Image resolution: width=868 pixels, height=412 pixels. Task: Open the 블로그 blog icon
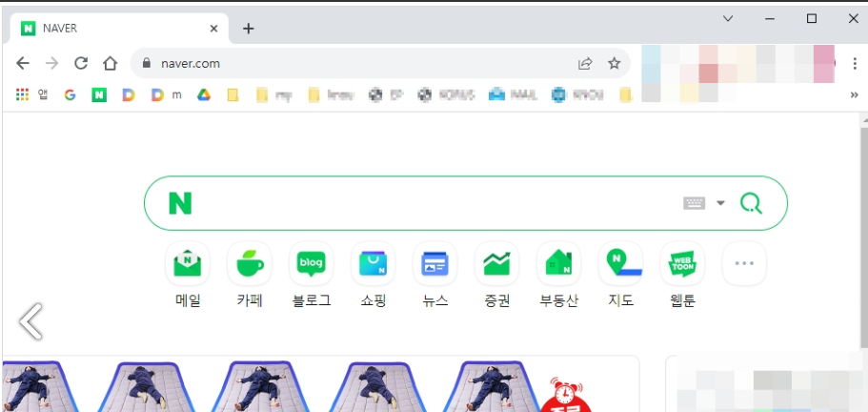[312, 263]
